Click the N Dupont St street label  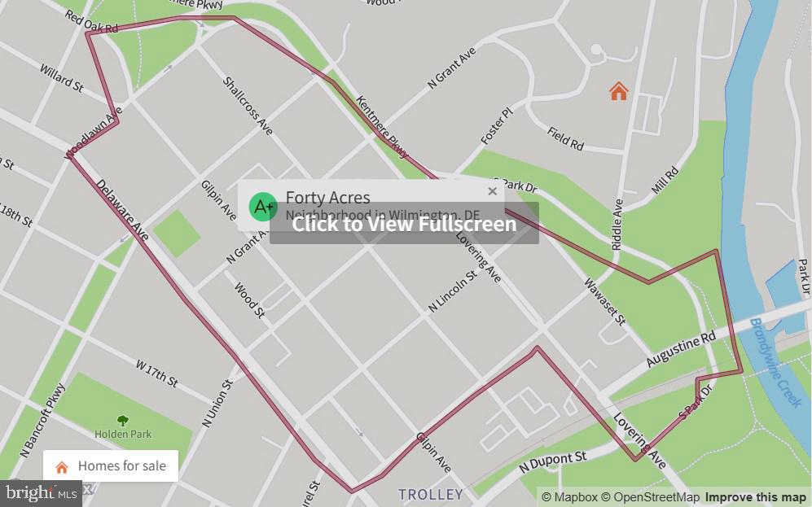(552, 462)
